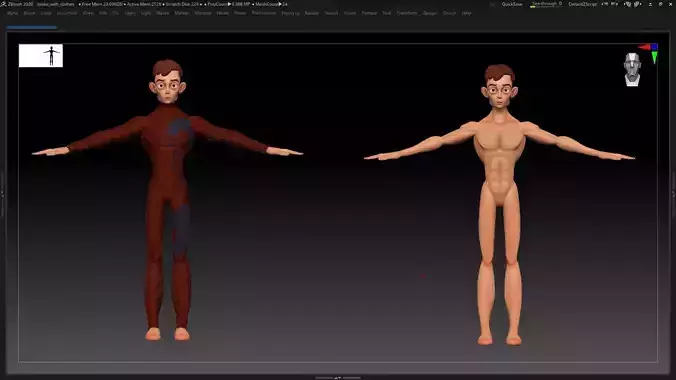Open the Zplugin menu
The image size is (676, 380).
(x=429, y=13)
